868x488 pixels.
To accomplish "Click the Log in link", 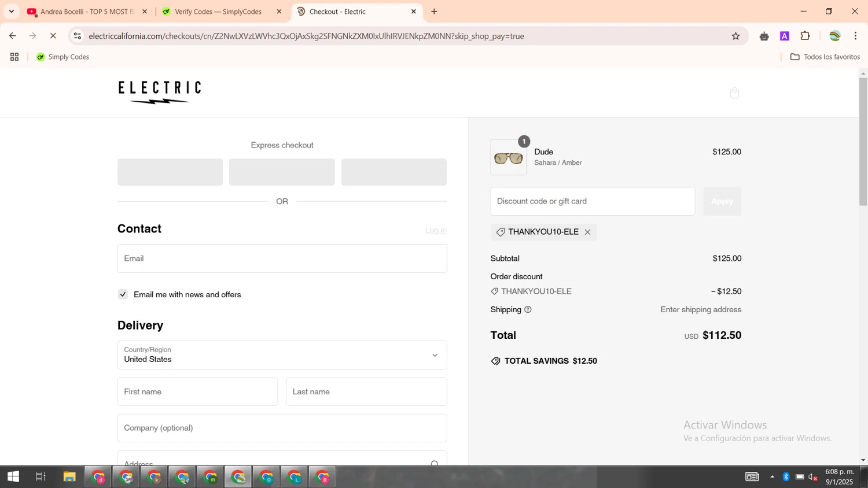I will click(x=436, y=230).
